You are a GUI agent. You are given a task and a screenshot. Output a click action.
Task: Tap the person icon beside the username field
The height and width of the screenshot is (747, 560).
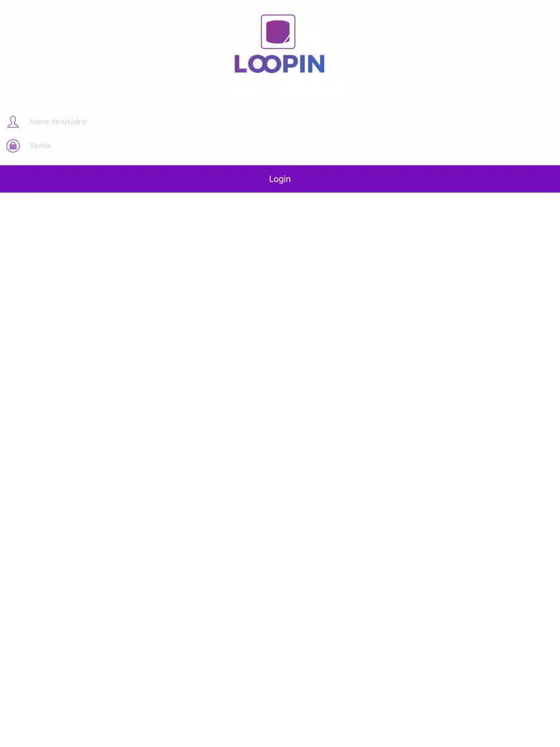pyautogui.click(x=13, y=122)
